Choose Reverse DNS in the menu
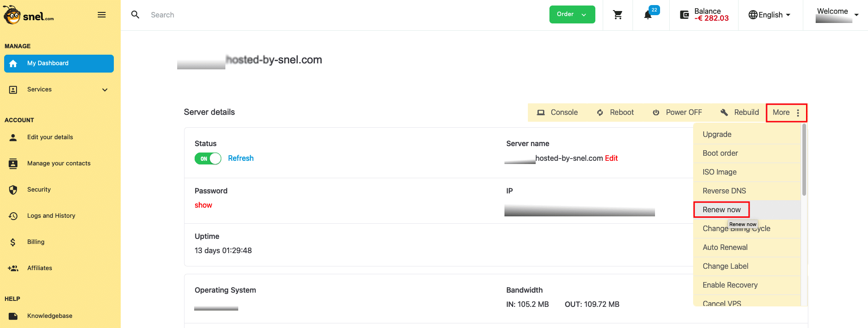This screenshot has height=328, width=868. point(724,191)
